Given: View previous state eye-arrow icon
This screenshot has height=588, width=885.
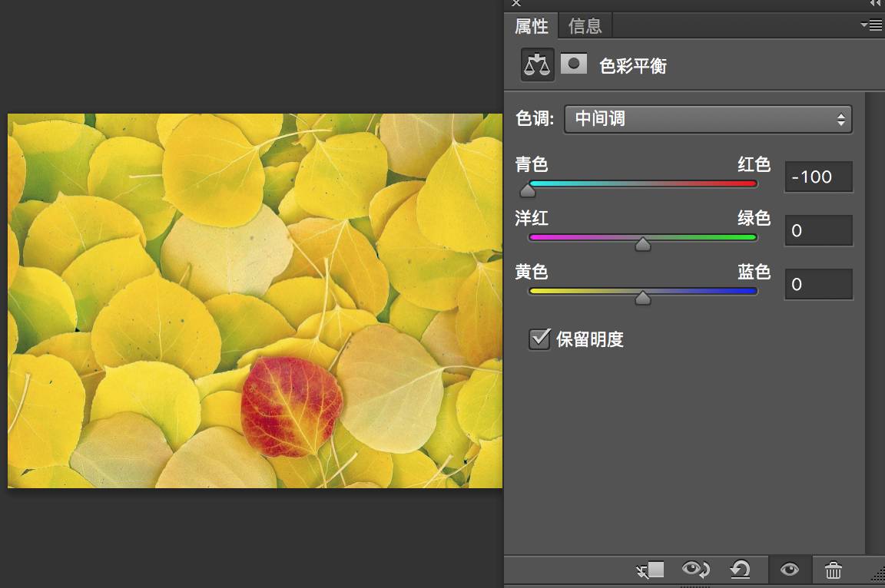Looking at the screenshot, I should 696,570.
